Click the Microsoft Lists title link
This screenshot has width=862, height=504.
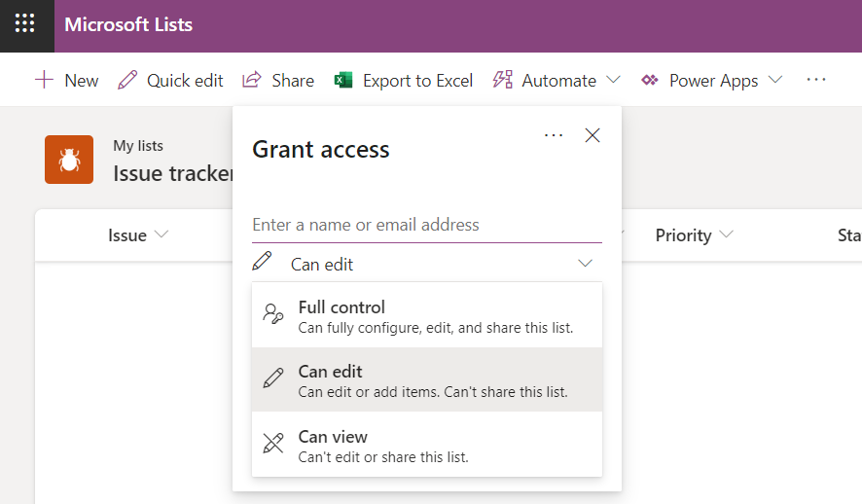click(128, 25)
